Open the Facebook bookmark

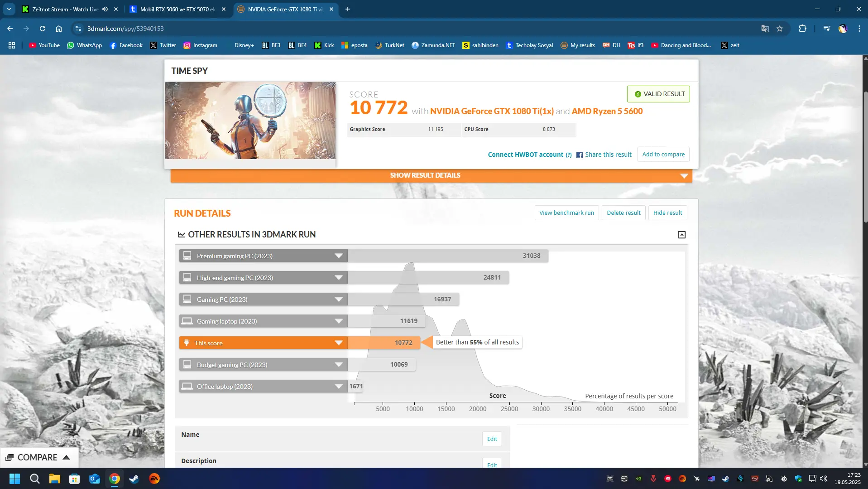126,45
